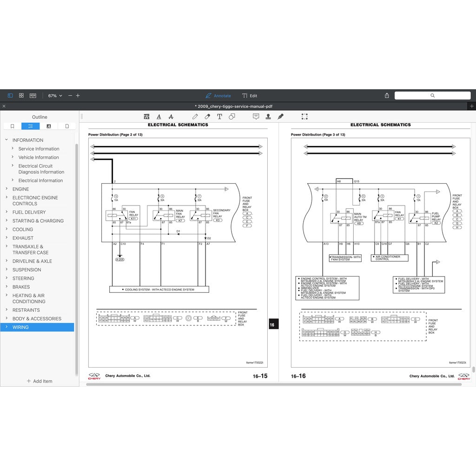Click Add Item in outline

click(40, 381)
